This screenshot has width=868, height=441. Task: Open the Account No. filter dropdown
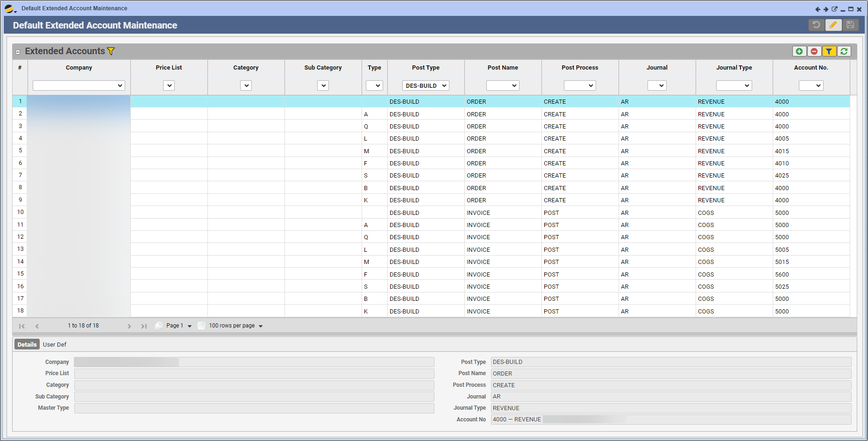[x=811, y=85]
